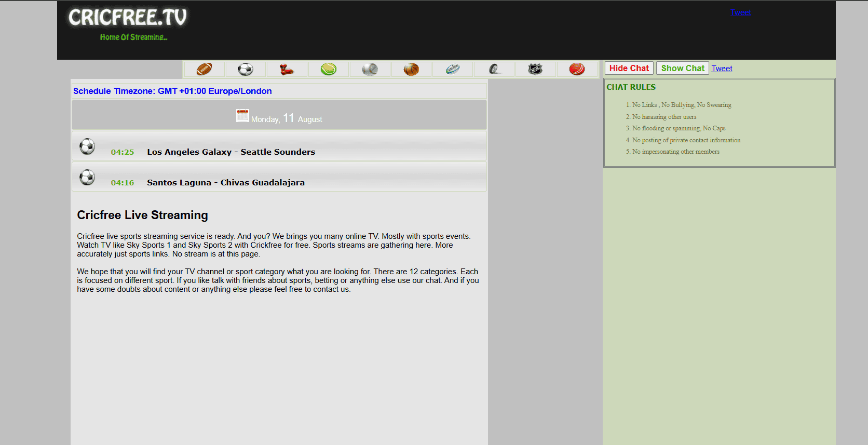Open the American football category icon
868x445 pixels.
click(204, 69)
